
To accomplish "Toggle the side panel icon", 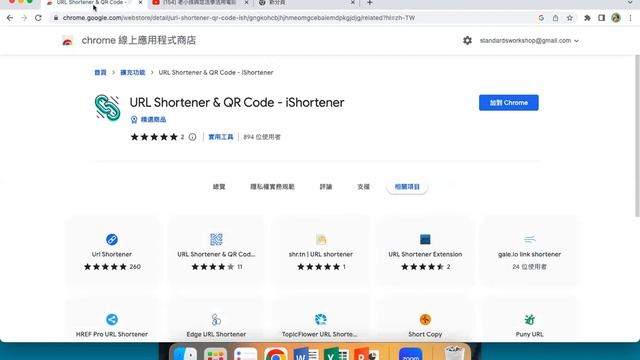I will point(601,18).
